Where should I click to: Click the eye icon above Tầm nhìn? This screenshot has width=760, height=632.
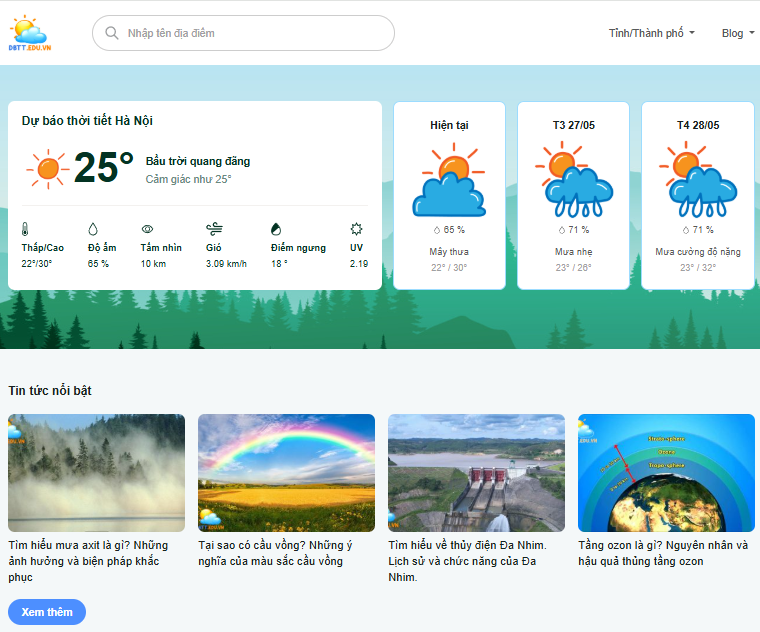[147, 229]
